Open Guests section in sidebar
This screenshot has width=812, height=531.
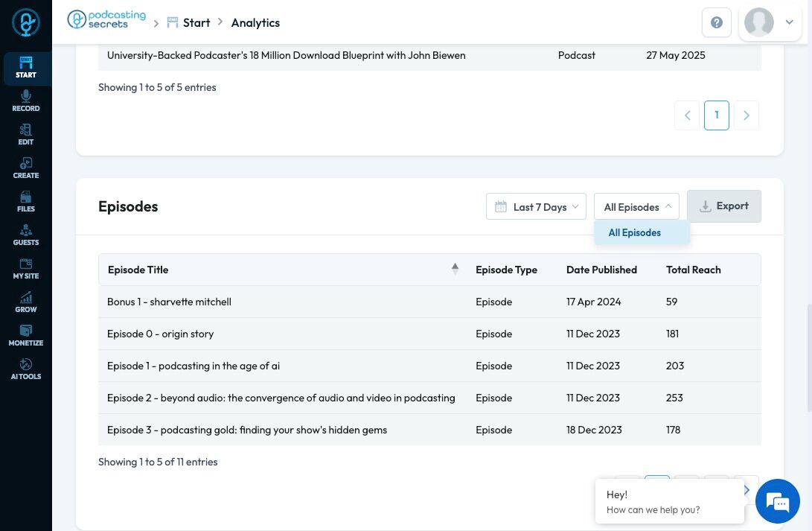tap(25, 235)
